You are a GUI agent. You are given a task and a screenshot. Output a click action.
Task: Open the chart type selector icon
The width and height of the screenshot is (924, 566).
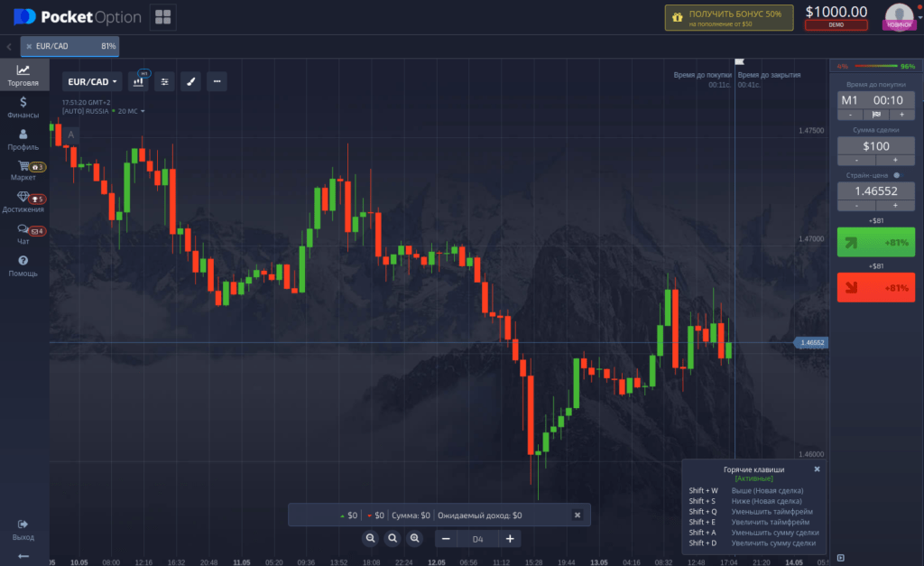[x=139, y=81]
